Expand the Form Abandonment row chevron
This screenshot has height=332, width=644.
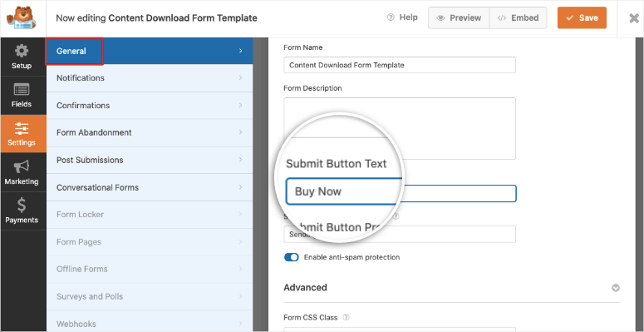tap(241, 132)
